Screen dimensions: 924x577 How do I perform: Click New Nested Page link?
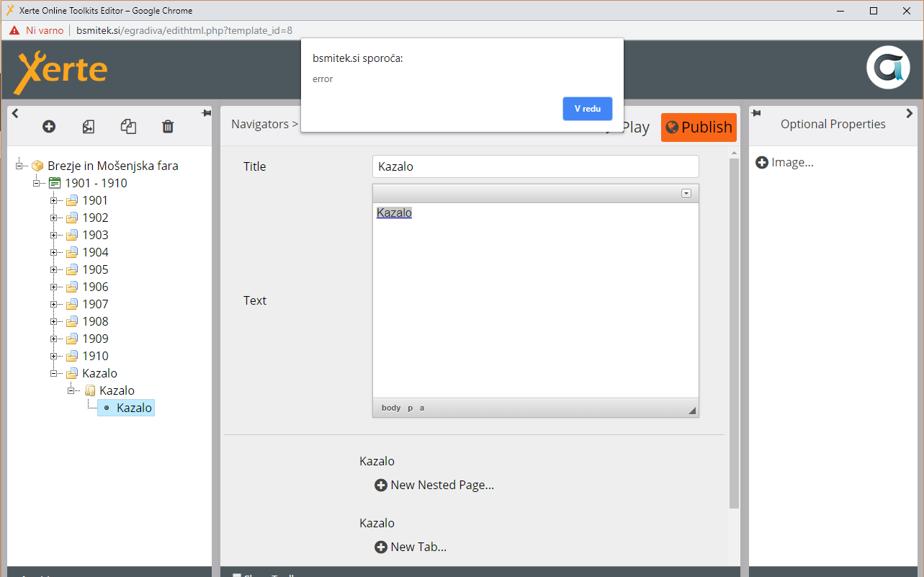point(442,486)
